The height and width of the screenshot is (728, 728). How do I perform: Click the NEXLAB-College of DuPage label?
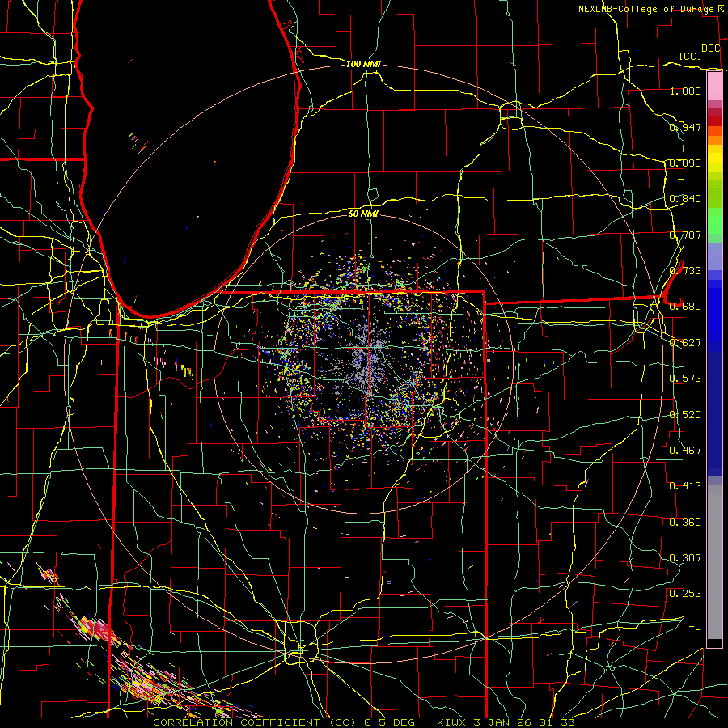(x=645, y=9)
